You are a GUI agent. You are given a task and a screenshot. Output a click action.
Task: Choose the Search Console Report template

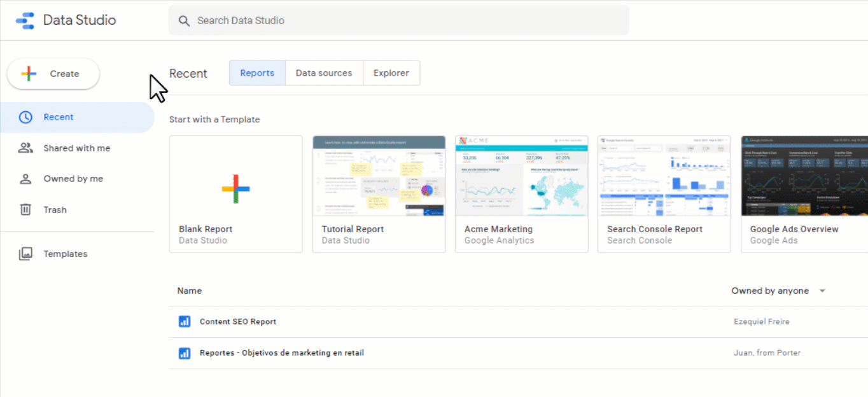click(664, 194)
